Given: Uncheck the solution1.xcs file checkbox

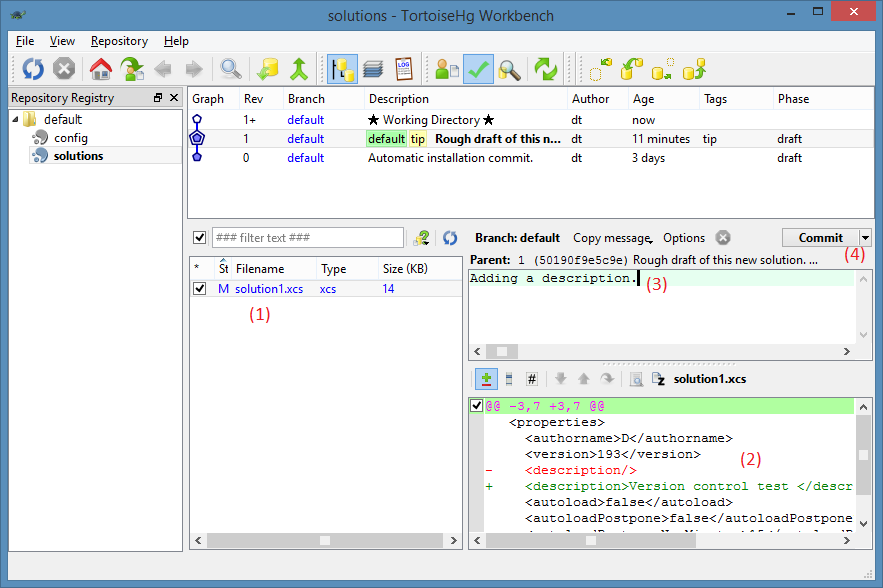Looking at the screenshot, I should tap(199, 288).
